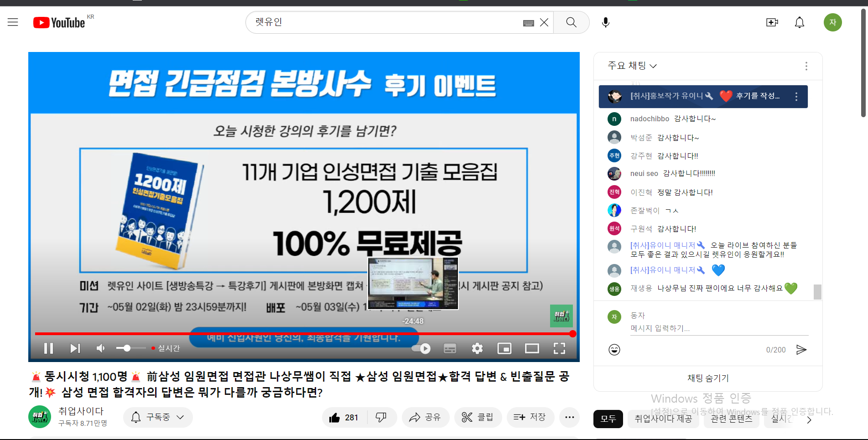Toggle the autoplay switch in the player
The image size is (868, 440).
(x=421, y=349)
